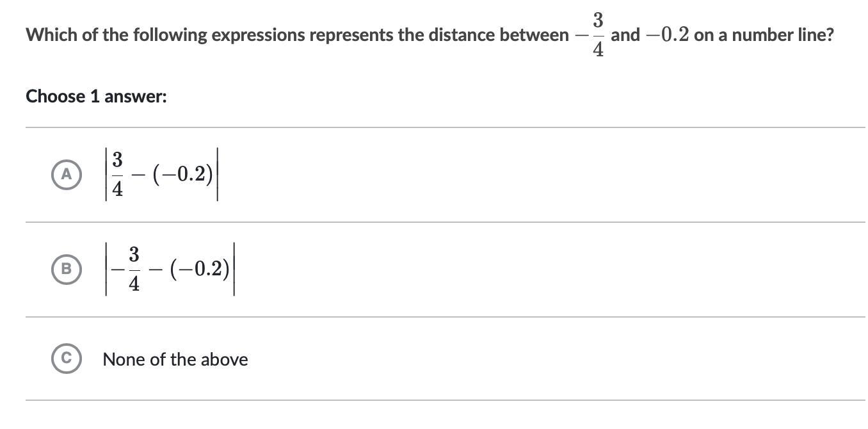The width and height of the screenshot is (868, 429).
Task: Click the word 'Which' starting the question
Action: 51,35
